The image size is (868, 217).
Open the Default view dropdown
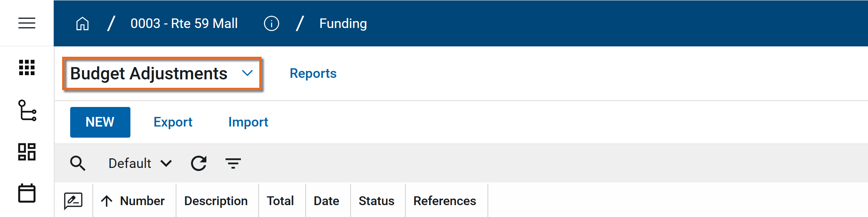(x=140, y=163)
